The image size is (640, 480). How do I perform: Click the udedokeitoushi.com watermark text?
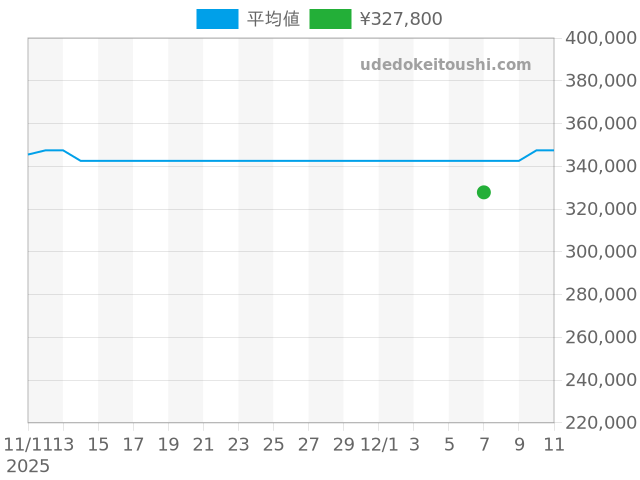click(445, 65)
